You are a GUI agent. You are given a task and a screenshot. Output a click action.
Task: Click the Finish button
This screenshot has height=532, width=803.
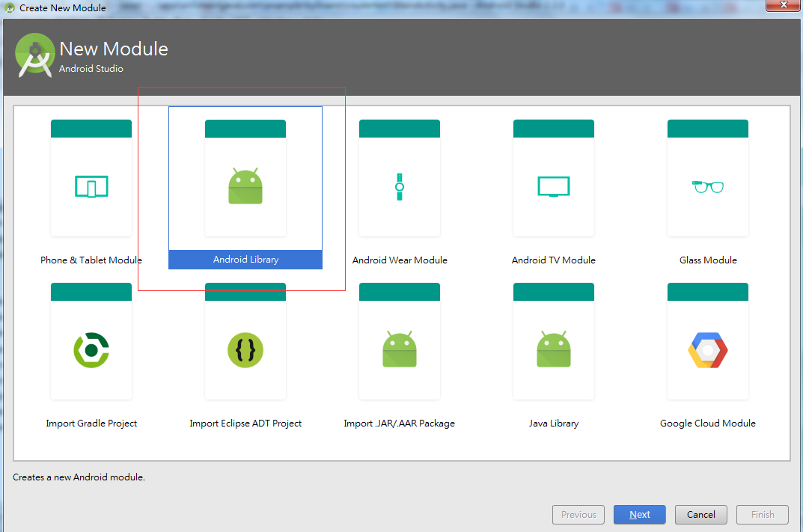tap(762, 515)
